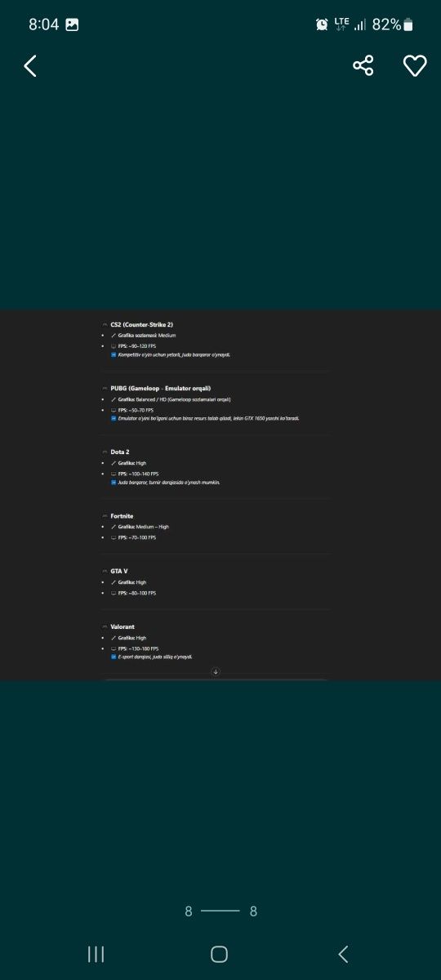The width and height of the screenshot is (441, 980).
Task: Tap the Home navigation button
Action: point(219,954)
